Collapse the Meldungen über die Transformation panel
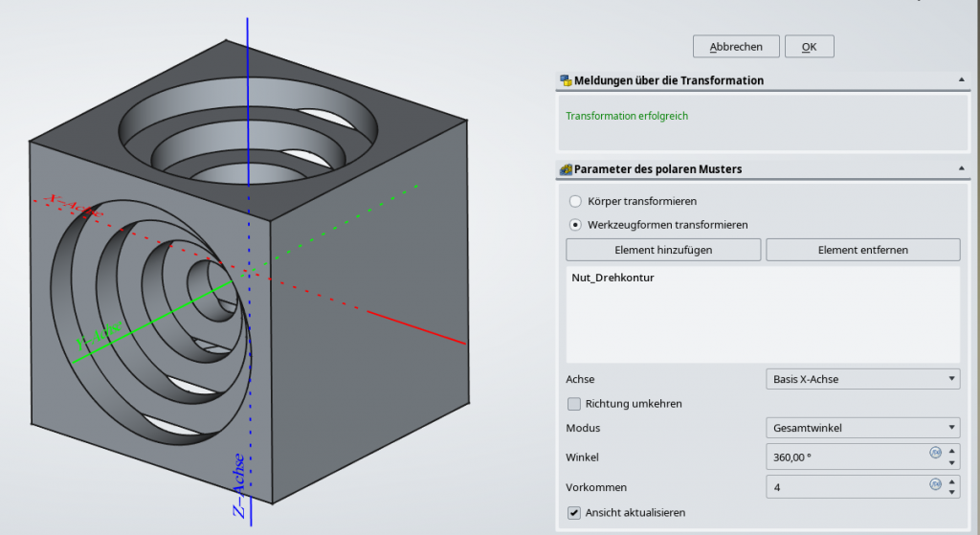The image size is (980, 535). [960, 80]
